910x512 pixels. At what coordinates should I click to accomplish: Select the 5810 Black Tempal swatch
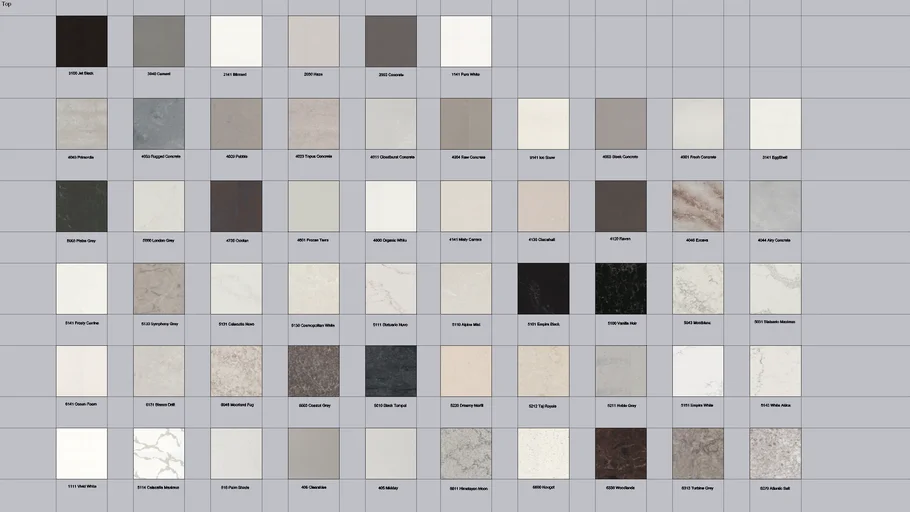390,371
